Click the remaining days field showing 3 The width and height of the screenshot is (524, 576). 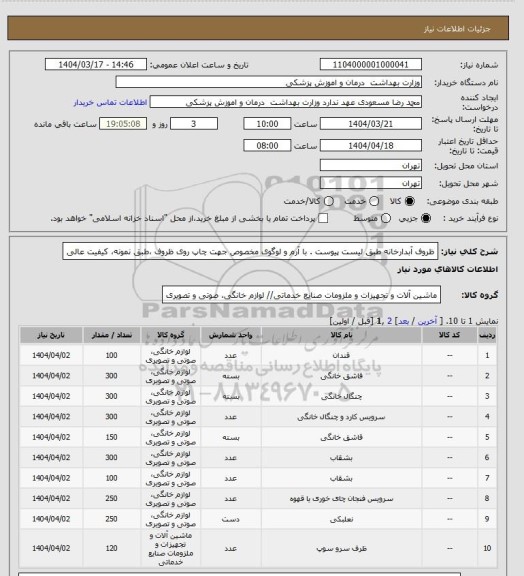click(x=194, y=124)
